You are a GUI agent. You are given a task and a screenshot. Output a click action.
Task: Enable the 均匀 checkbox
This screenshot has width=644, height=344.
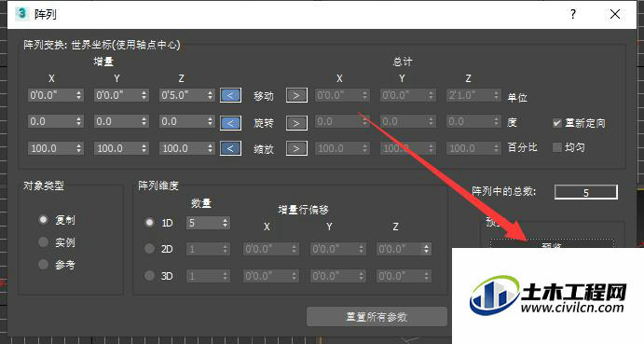tap(557, 147)
